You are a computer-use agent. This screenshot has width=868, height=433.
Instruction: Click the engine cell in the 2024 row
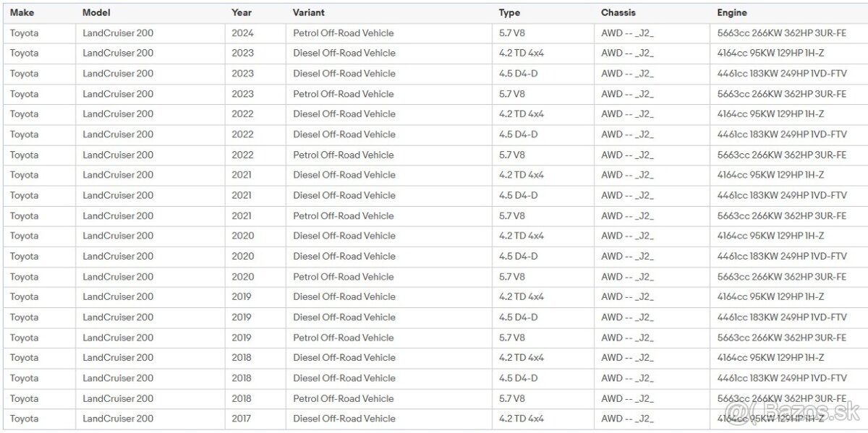point(781,33)
